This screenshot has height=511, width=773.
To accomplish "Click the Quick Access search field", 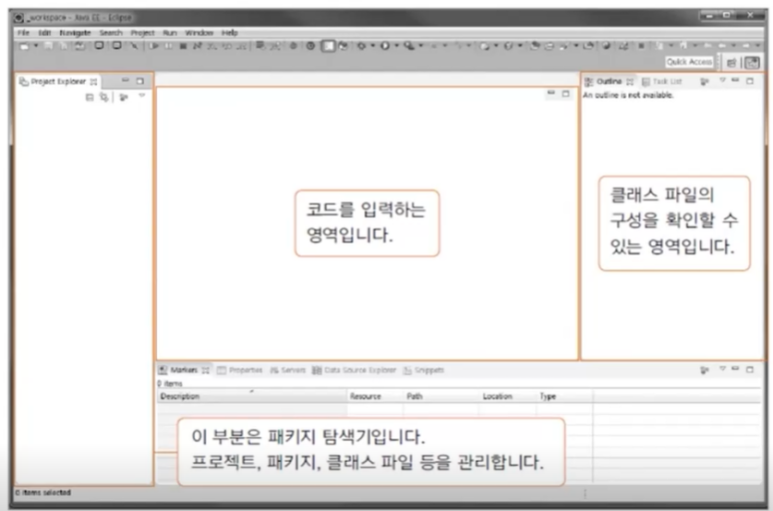I will (689, 62).
